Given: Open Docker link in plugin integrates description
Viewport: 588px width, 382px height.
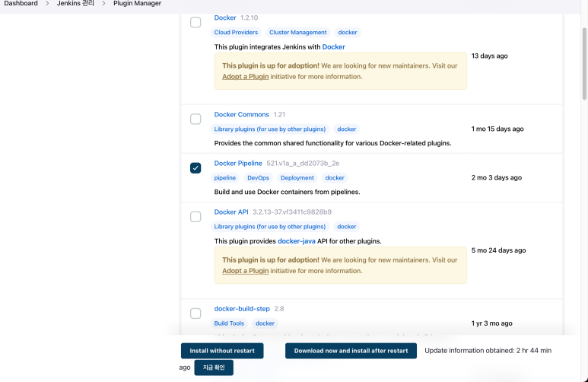Looking at the screenshot, I should click(333, 47).
